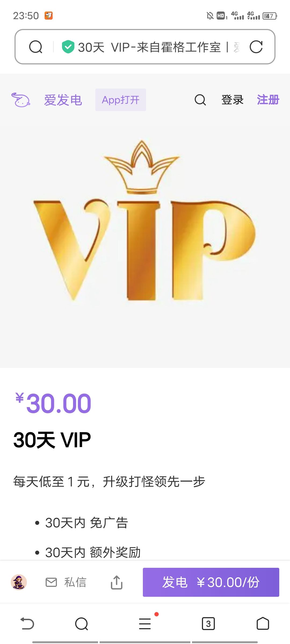Send a private message via 私信
Viewport: 290px width, 644px height.
(66, 582)
